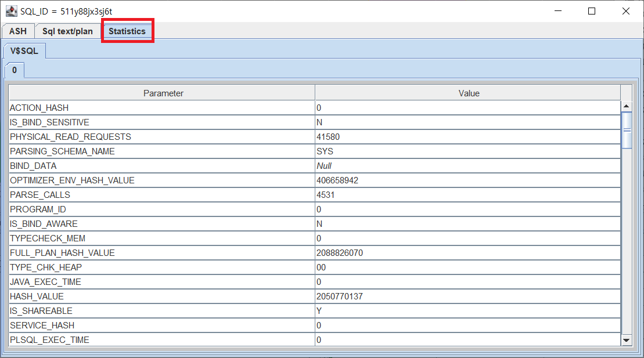Click the Y value for IS_SHAREABLE
The image size is (644, 358).
468,311
